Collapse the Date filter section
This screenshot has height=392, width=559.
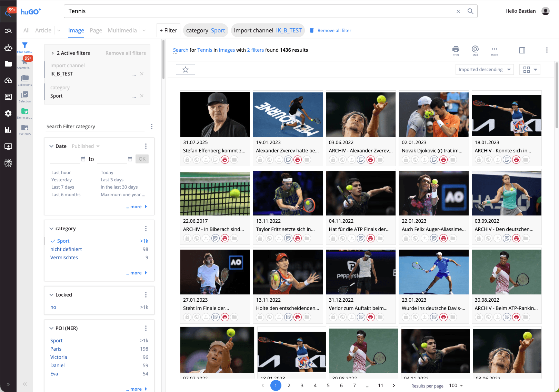pos(51,146)
